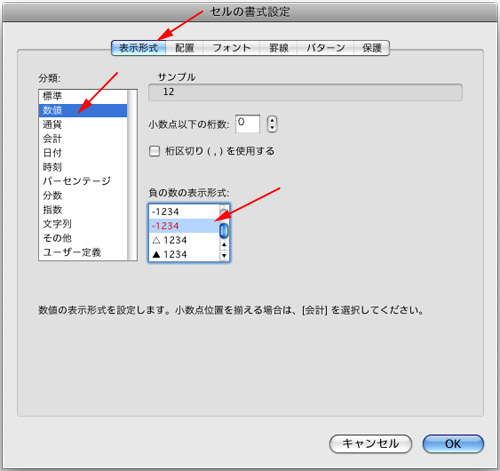
Task: Increase decimal places with stepper up arrow
Action: tap(272, 120)
